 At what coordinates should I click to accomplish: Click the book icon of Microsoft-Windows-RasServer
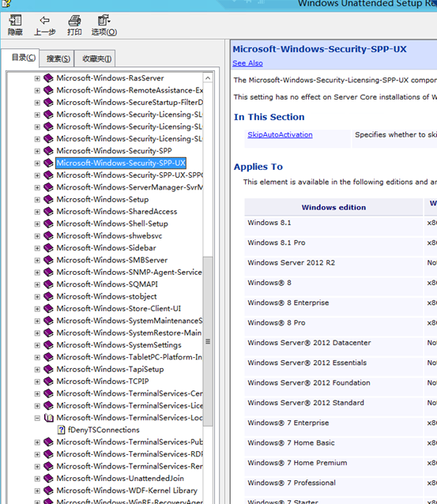point(48,78)
